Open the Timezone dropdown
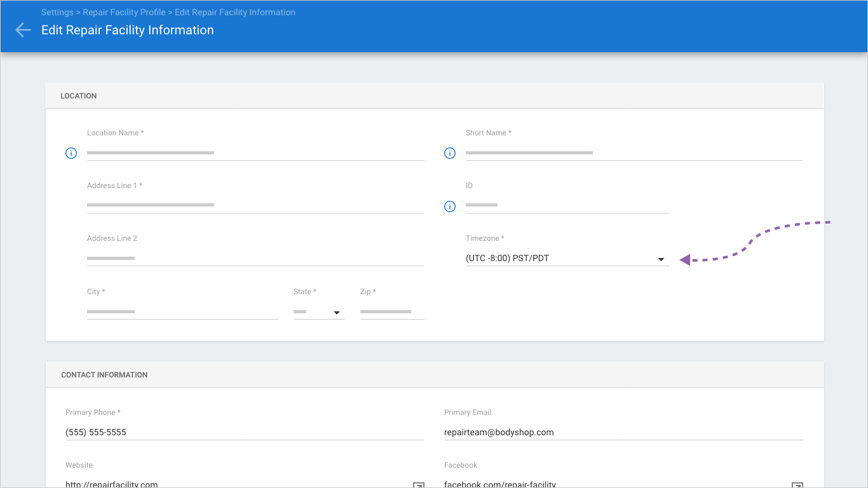 [567, 259]
